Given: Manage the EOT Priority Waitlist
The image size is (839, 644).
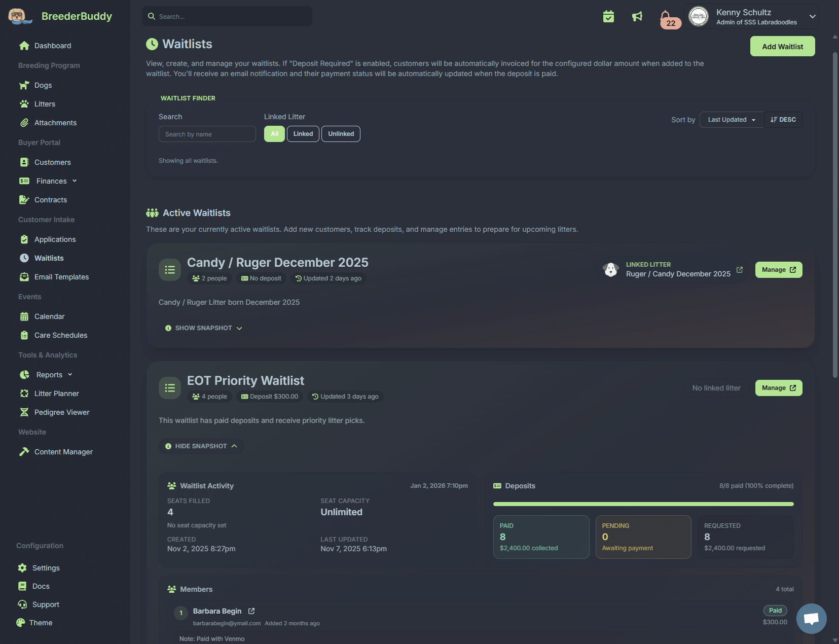Looking at the screenshot, I should pyautogui.click(x=778, y=388).
